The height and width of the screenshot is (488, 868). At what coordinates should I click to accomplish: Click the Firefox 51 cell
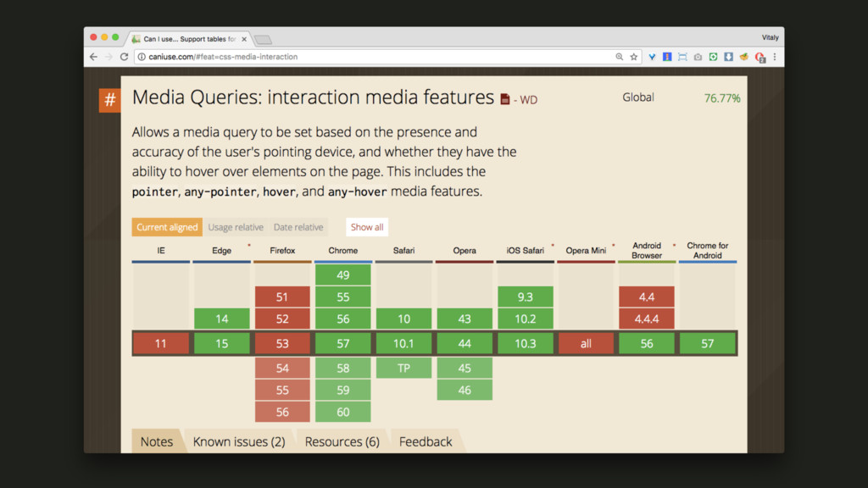(x=282, y=297)
